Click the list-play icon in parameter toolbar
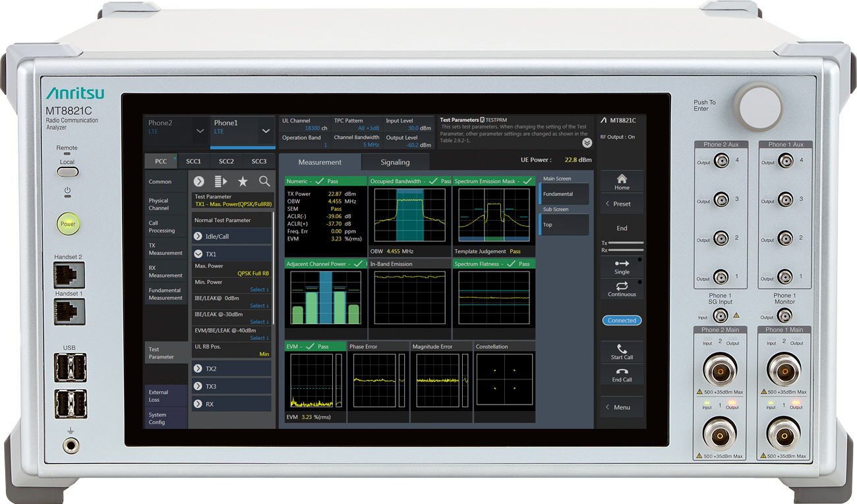The height and width of the screenshot is (504, 857). tap(221, 181)
